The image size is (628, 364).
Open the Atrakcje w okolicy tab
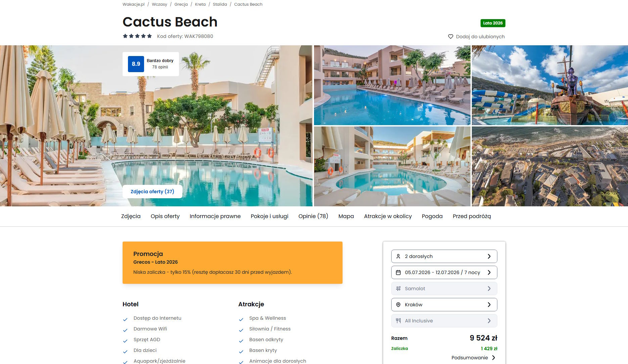[388, 216]
